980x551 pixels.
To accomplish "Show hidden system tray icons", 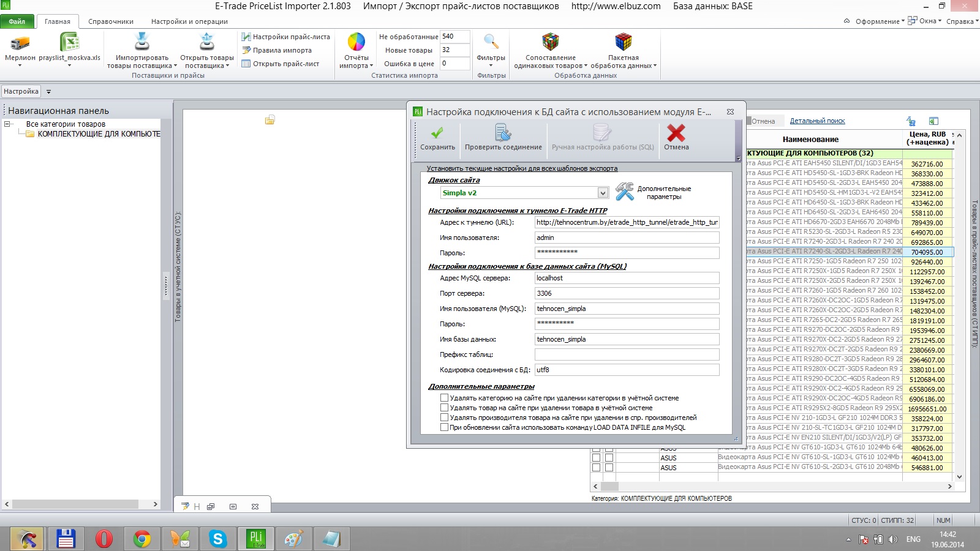I will point(848,539).
